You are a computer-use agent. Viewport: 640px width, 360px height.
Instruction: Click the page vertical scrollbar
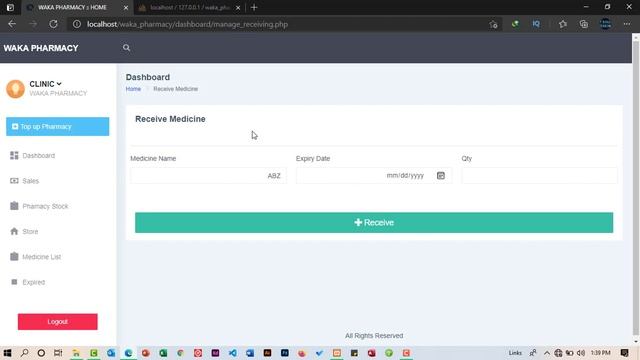click(x=636, y=188)
